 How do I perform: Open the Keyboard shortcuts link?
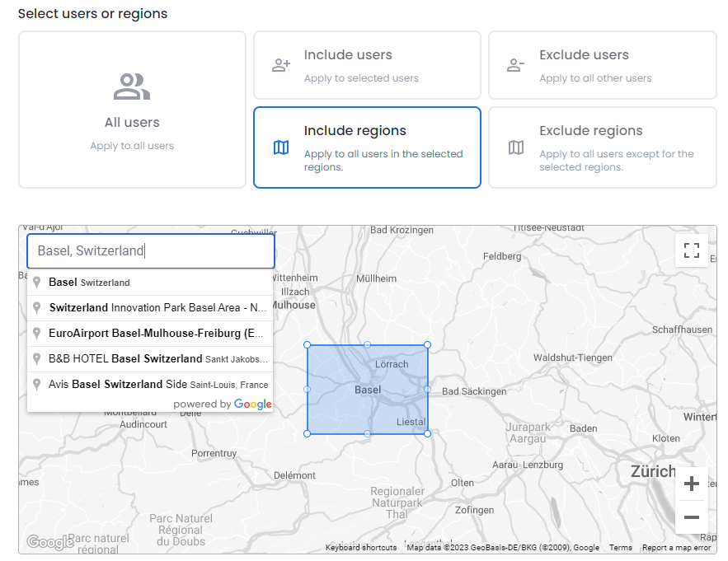361,548
